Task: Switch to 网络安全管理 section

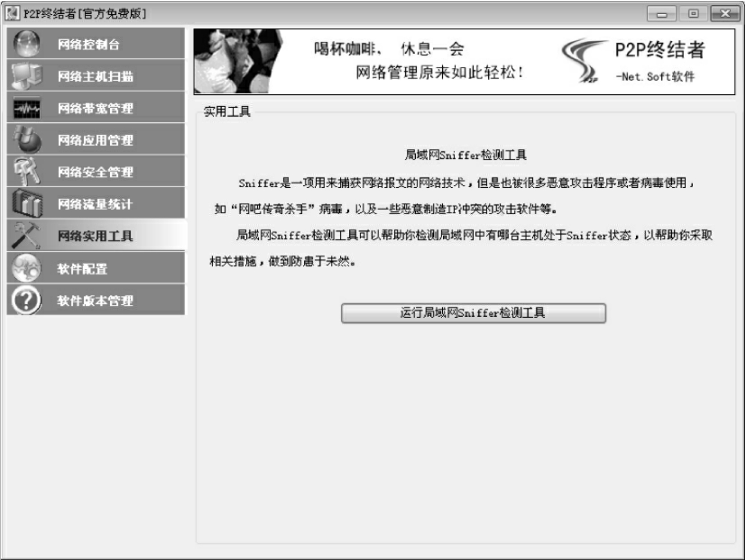Action: (x=96, y=171)
